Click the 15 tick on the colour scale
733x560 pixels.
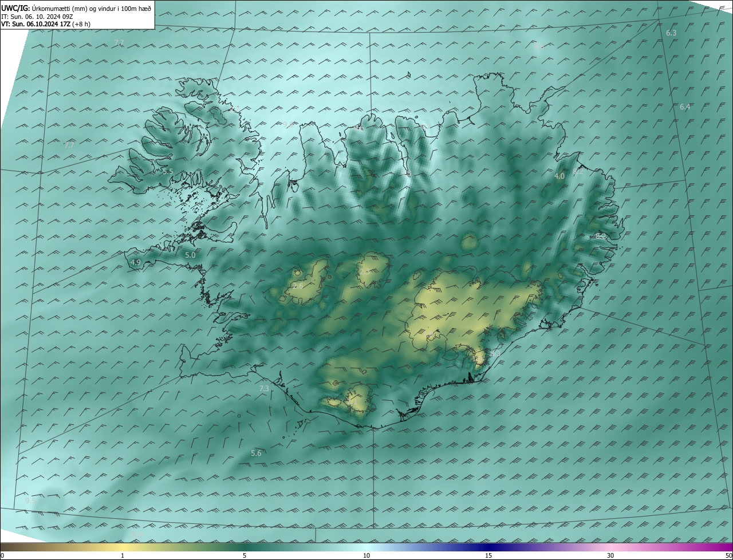(x=488, y=555)
